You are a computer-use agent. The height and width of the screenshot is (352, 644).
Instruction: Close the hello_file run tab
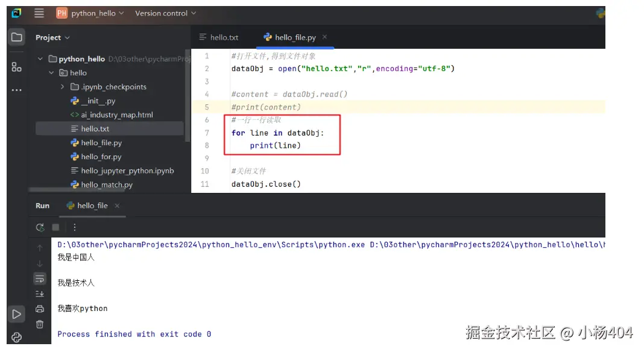(x=117, y=206)
